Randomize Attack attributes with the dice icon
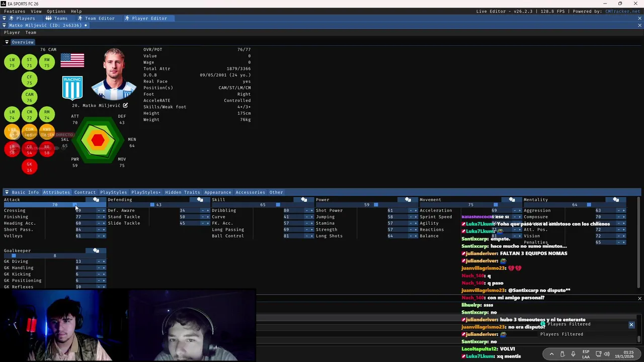Image resolution: width=644 pixels, height=362 pixels. pos(96,200)
